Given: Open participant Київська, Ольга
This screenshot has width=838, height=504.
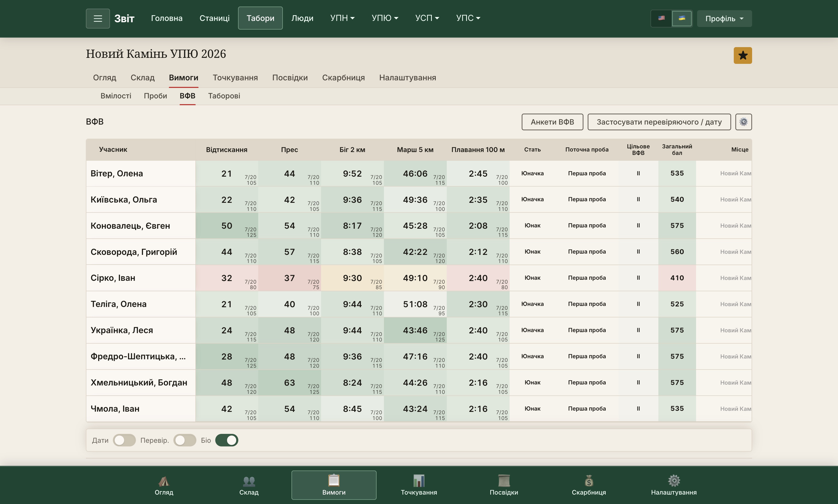Looking at the screenshot, I should 124,200.
